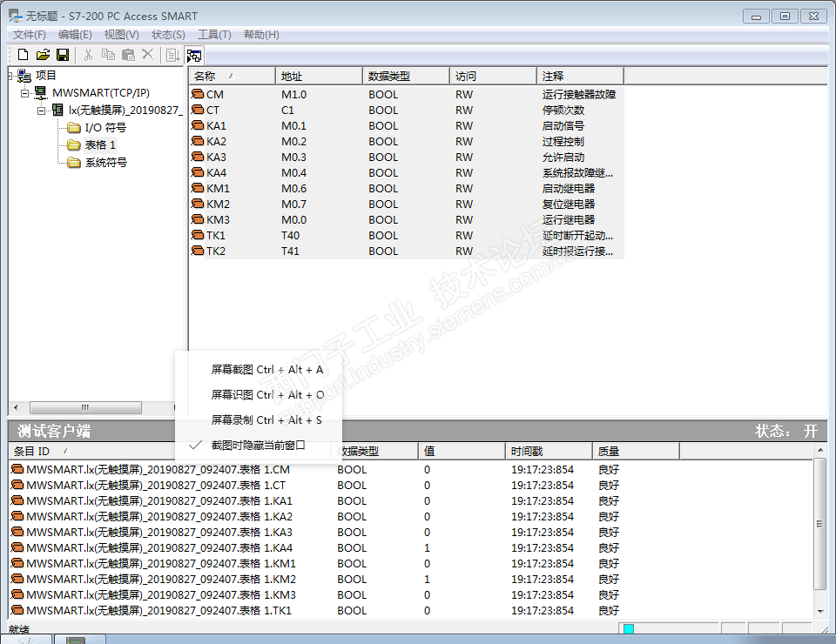
Task: Click the add items to test client icon
Action: [x=172, y=55]
